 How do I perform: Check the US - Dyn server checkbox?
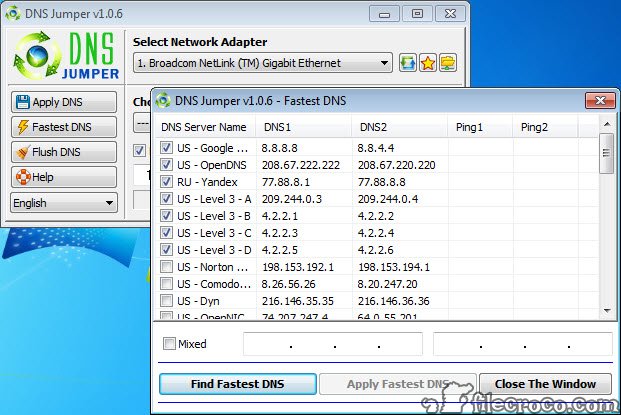click(166, 301)
